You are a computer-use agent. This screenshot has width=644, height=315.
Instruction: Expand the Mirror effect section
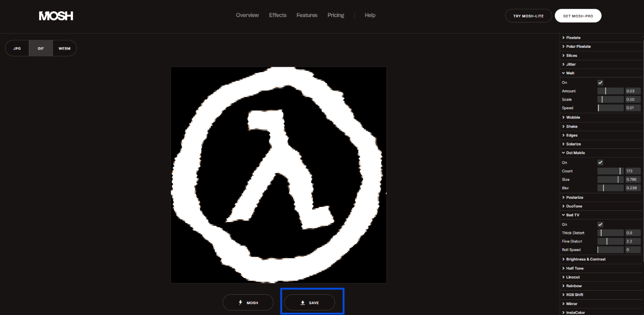click(601, 304)
